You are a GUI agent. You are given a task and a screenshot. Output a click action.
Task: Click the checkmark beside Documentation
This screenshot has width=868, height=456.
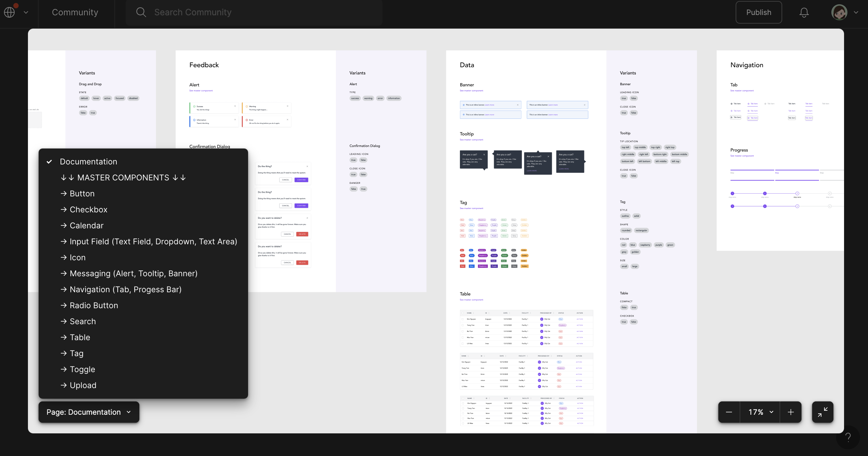pyautogui.click(x=50, y=161)
